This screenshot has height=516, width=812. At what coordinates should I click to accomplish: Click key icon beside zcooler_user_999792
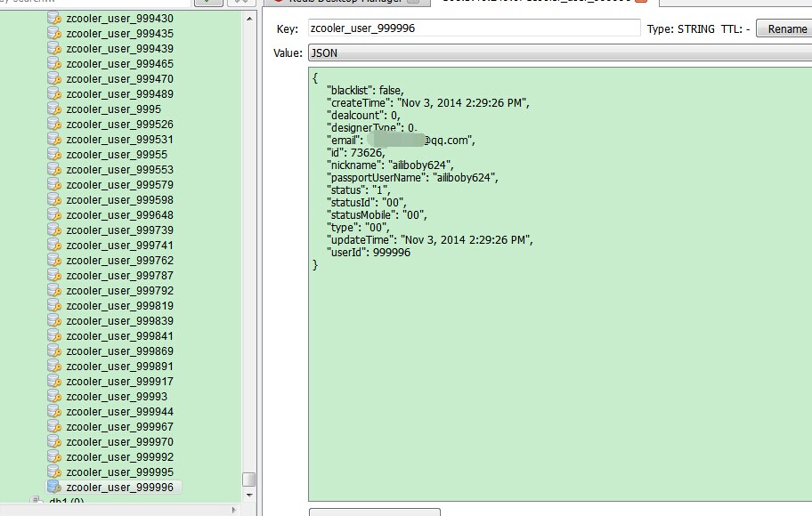(54, 290)
